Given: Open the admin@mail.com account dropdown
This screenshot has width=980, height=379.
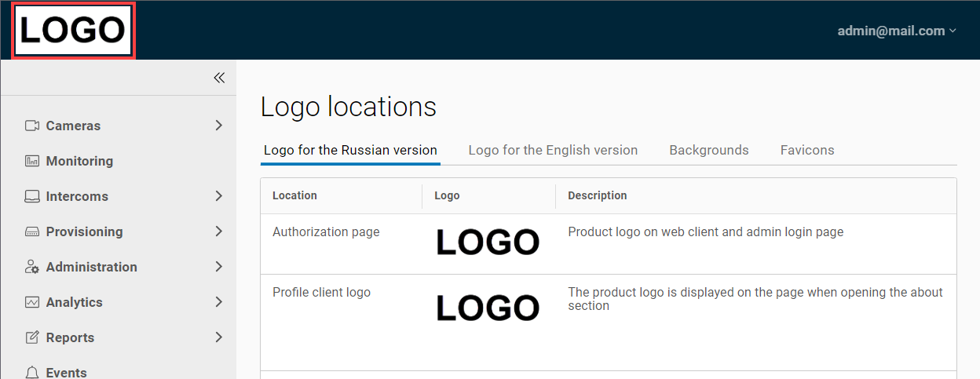Looking at the screenshot, I should [x=897, y=31].
